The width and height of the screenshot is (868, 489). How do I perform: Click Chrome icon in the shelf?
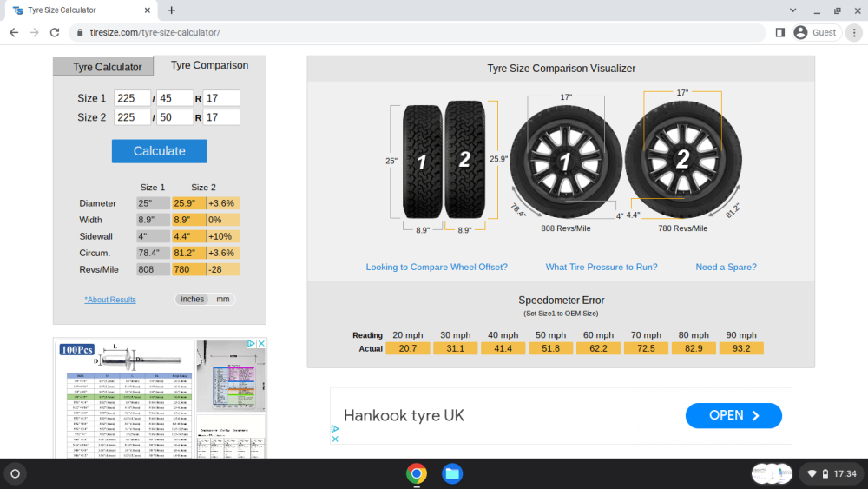pos(417,474)
